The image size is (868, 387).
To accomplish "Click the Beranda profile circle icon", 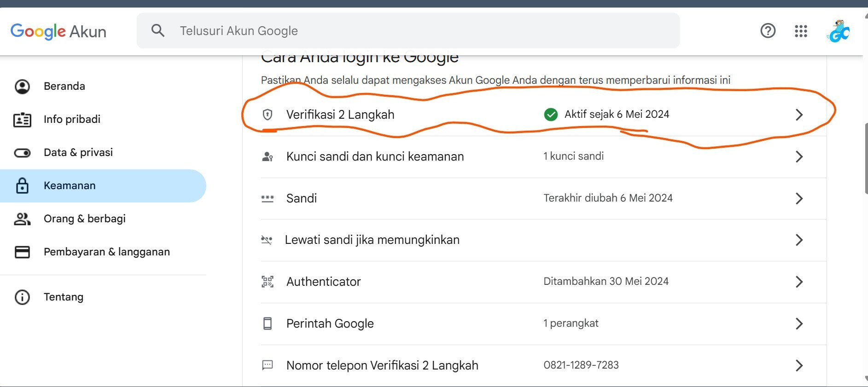I will [22, 87].
